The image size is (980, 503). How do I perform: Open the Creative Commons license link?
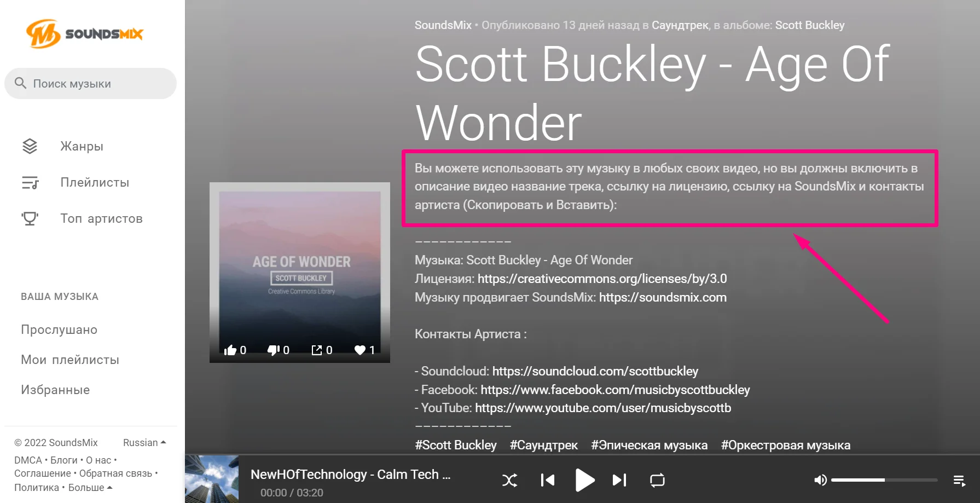coord(602,279)
